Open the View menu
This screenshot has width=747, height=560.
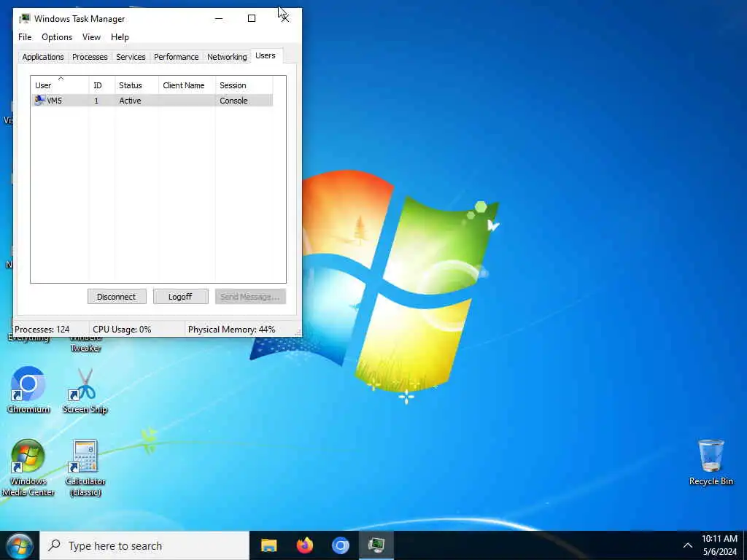(91, 37)
